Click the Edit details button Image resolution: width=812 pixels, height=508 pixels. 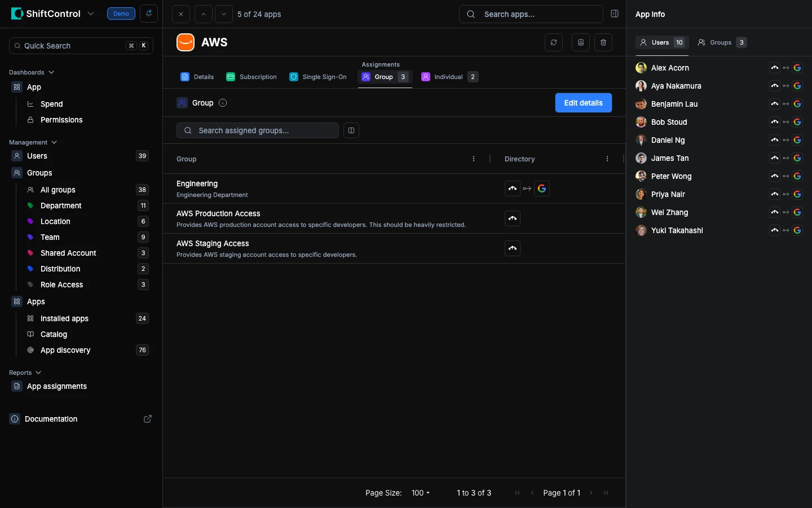coord(583,103)
